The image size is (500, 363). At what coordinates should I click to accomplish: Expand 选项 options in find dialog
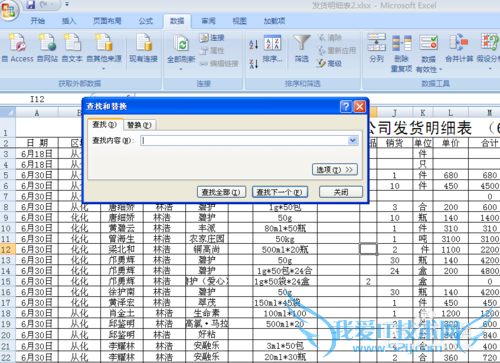tap(335, 170)
